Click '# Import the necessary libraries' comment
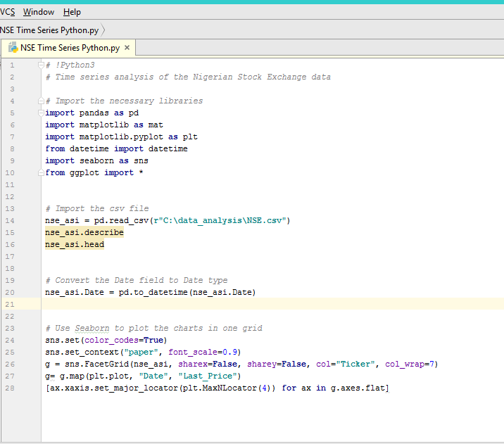Image resolution: width=504 pixels, height=444 pixels. coord(124,101)
